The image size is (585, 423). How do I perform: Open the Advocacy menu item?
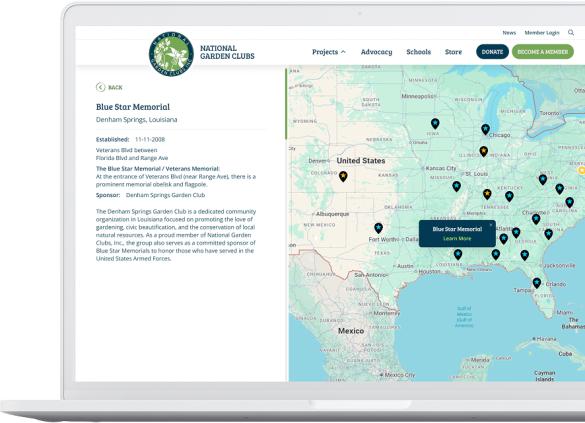coord(376,52)
